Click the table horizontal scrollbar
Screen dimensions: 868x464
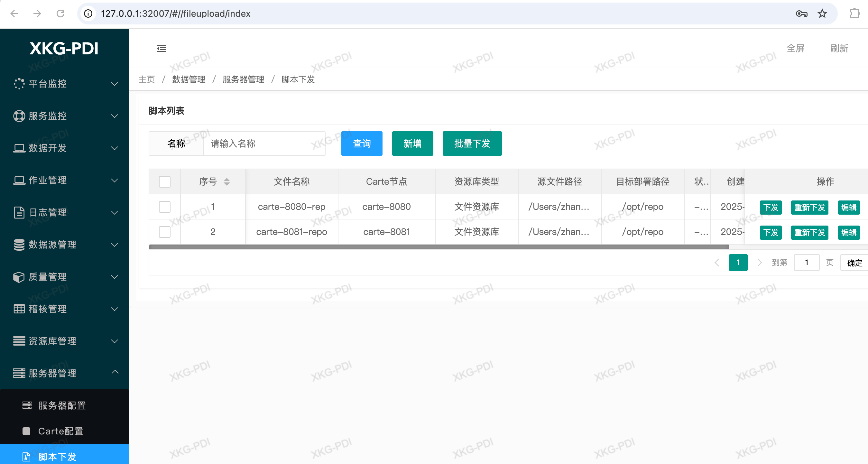tap(438, 247)
